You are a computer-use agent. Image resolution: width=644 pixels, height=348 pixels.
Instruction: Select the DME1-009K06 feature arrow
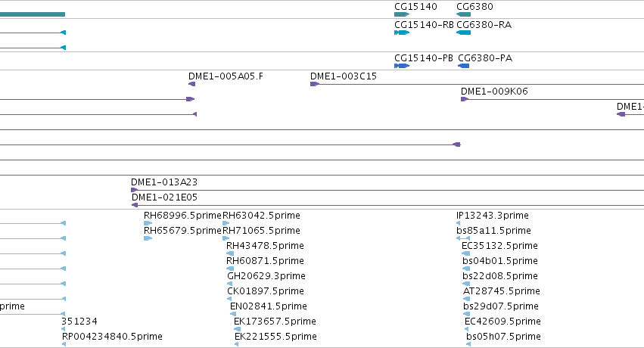465,99
